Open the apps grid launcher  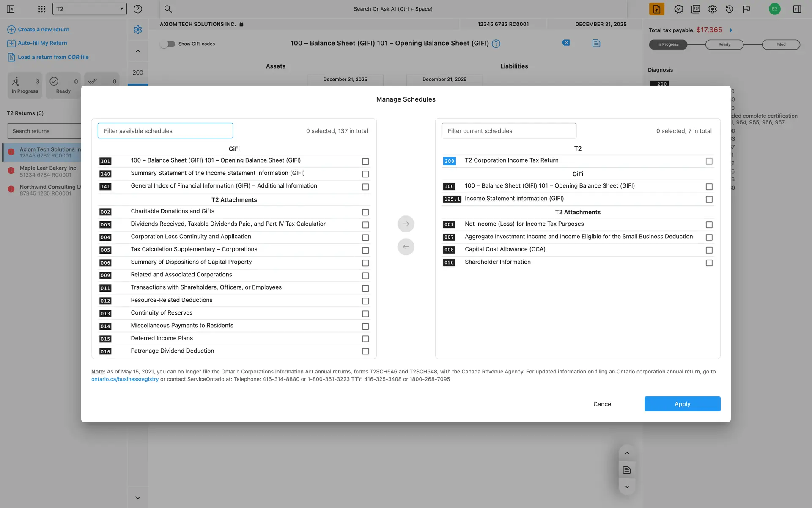point(41,9)
